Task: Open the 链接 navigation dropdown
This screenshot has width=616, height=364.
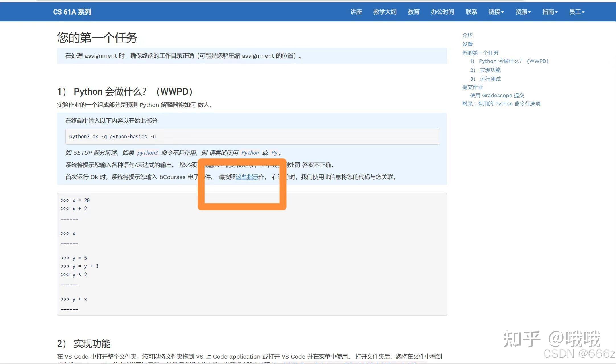Action: (x=496, y=12)
